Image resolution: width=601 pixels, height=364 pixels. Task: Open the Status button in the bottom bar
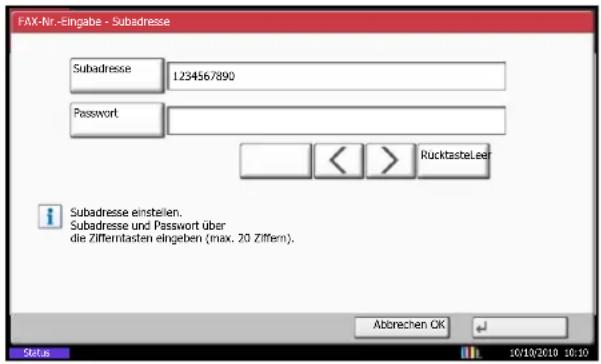pos(39,353)
